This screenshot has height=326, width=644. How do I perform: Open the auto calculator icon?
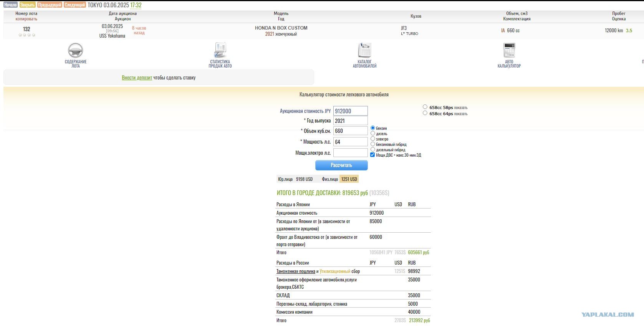[509, 50]
